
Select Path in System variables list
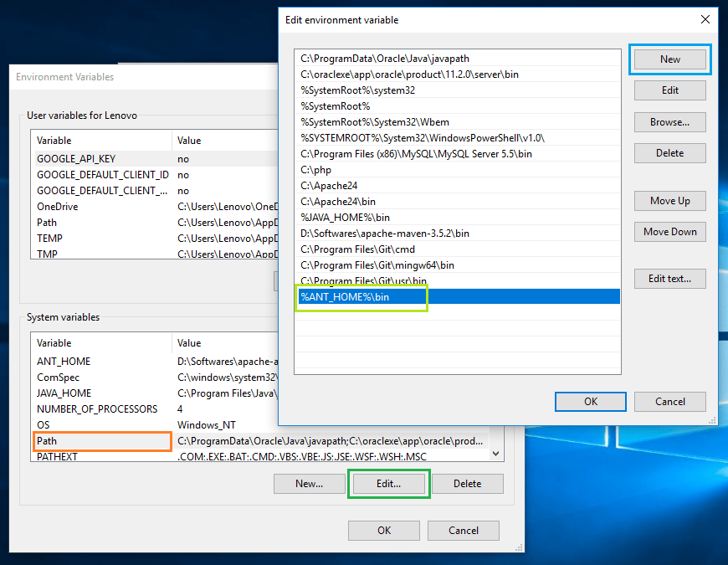click(48, 440)
